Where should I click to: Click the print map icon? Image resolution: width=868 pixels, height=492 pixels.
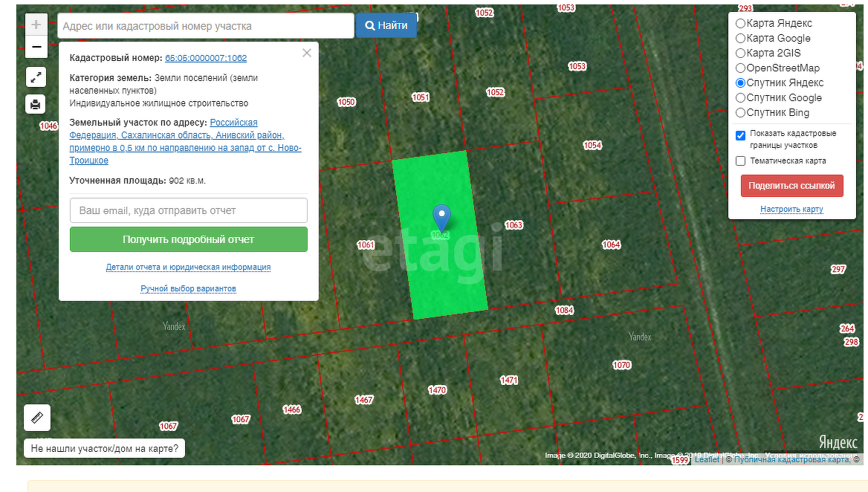point(36,104)
